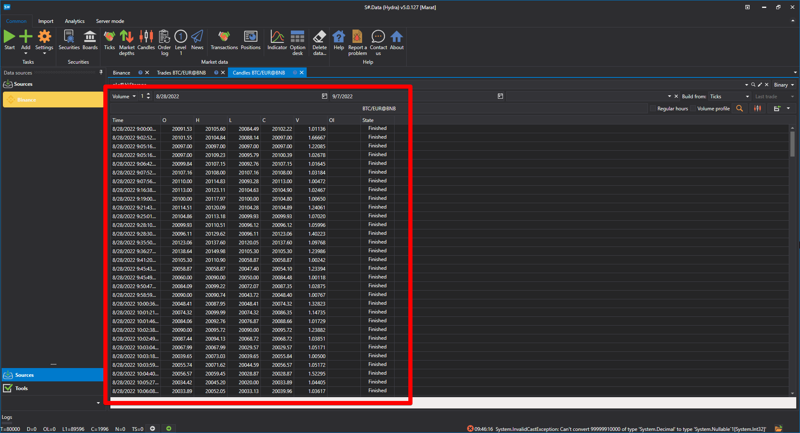Enable the Regular hours checkbox
This screenshot has height=433, width=800.
[655, 108]
